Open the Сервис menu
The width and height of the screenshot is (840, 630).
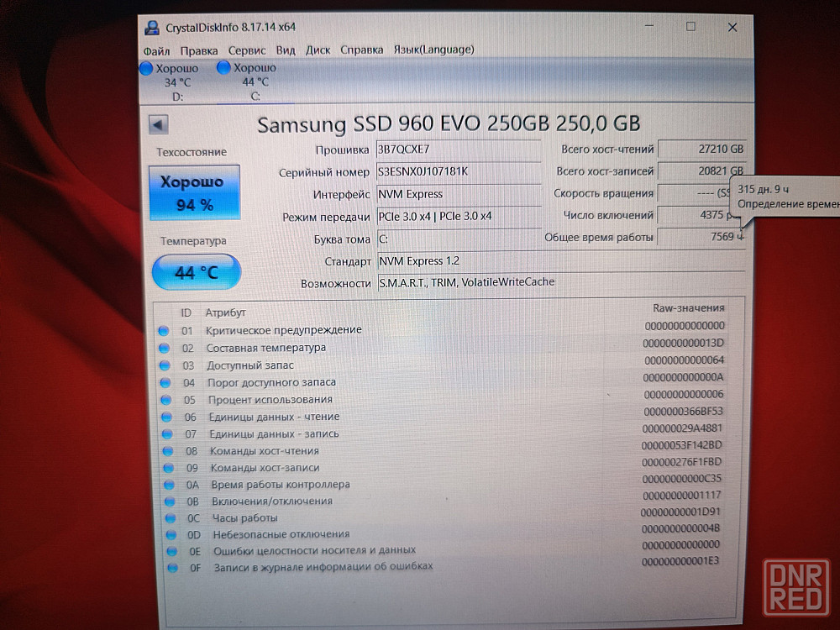(247, 50)
